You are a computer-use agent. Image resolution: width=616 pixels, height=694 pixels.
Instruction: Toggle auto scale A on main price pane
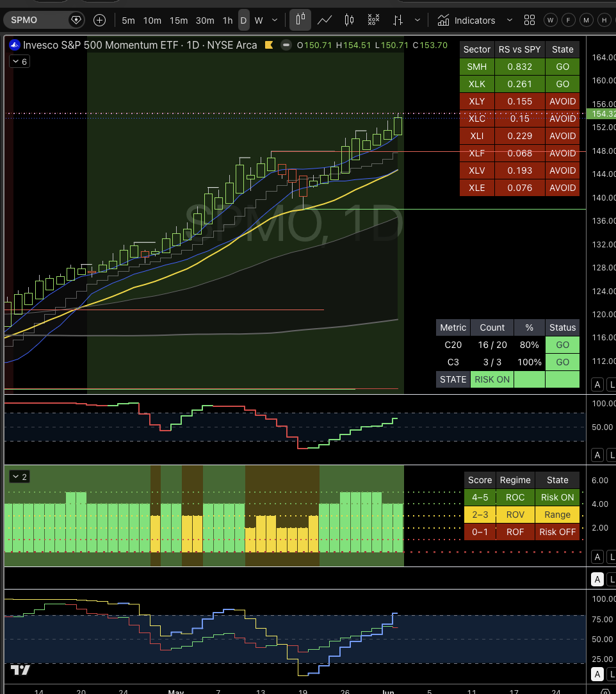[597, 384]
